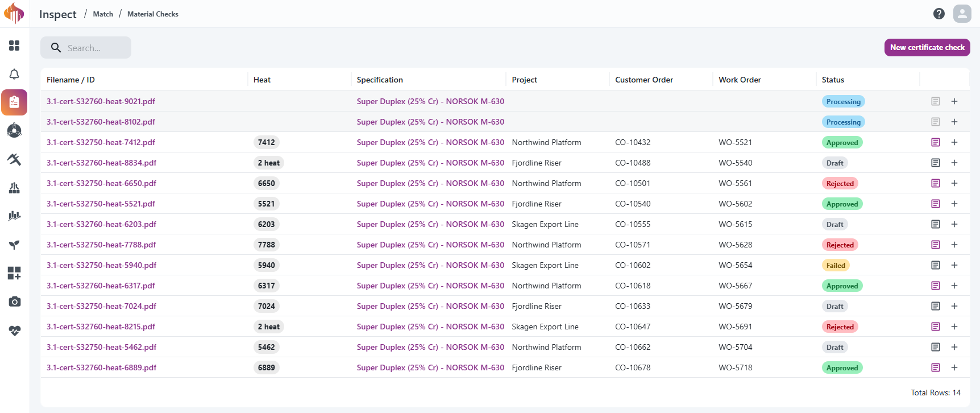Open the camera icon in sidebar
Viewport: 980px width, 413px height.
[14, 302]
